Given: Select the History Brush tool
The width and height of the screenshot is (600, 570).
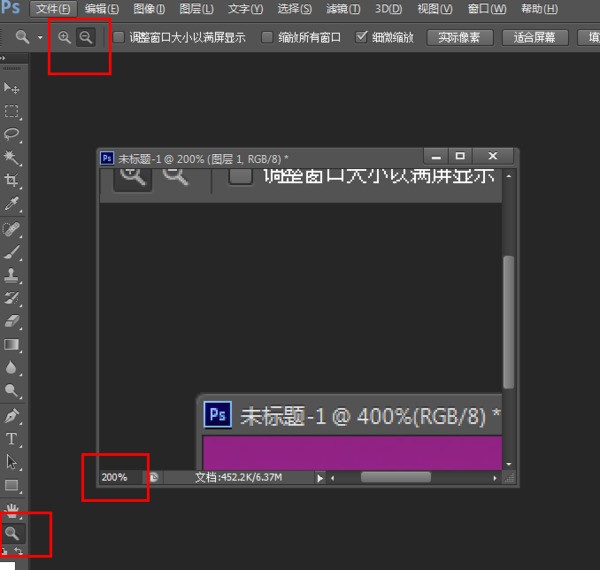Looking at the screenshot, I should 11,298.
